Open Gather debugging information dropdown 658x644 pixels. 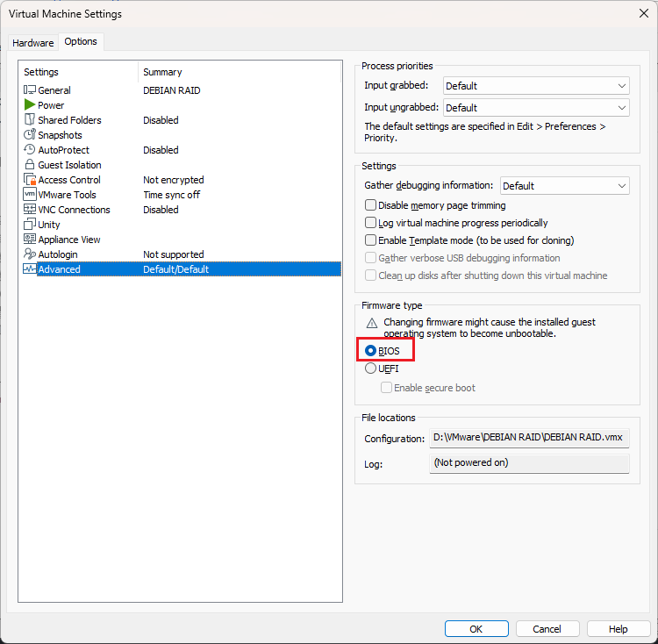click(564, 186)
